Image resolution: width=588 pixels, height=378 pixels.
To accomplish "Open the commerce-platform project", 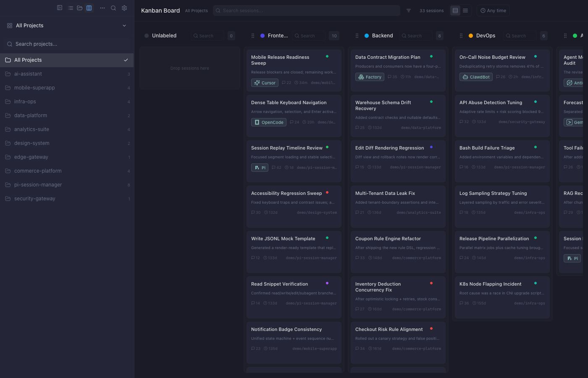I will click(67, 171).
